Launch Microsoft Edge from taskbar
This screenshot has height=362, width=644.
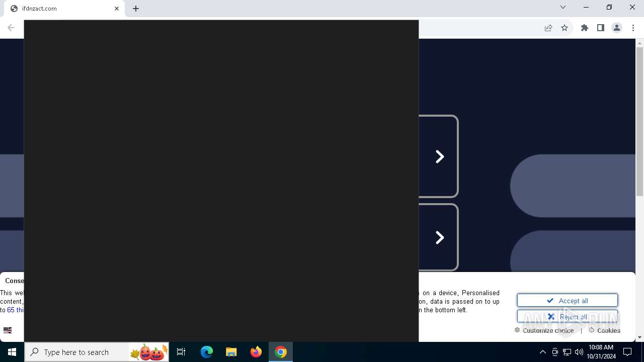click(x=207, y=352)
